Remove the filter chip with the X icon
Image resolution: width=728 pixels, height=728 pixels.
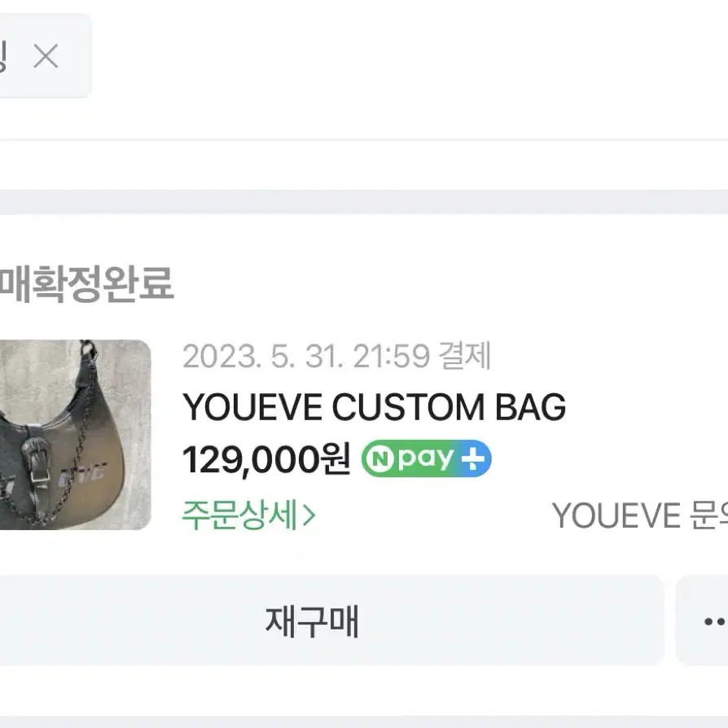click(46, 55)
